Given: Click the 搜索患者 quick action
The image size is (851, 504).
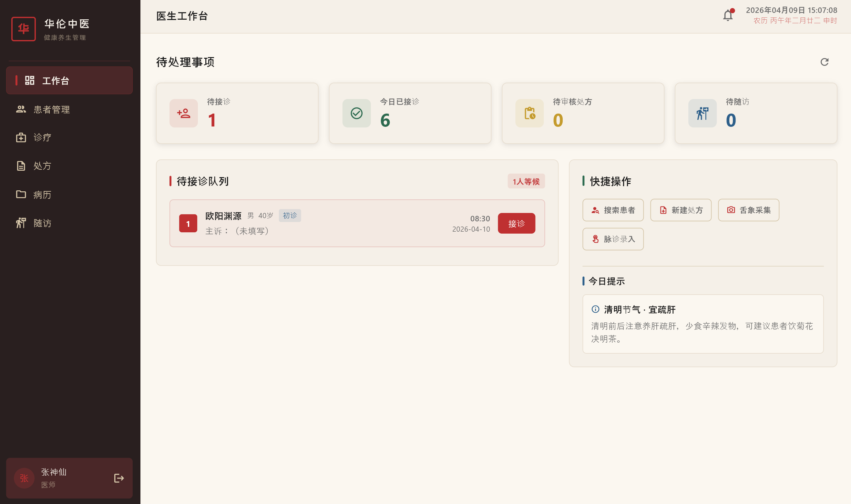Looking at the screenshot, I should click(613, 210).
